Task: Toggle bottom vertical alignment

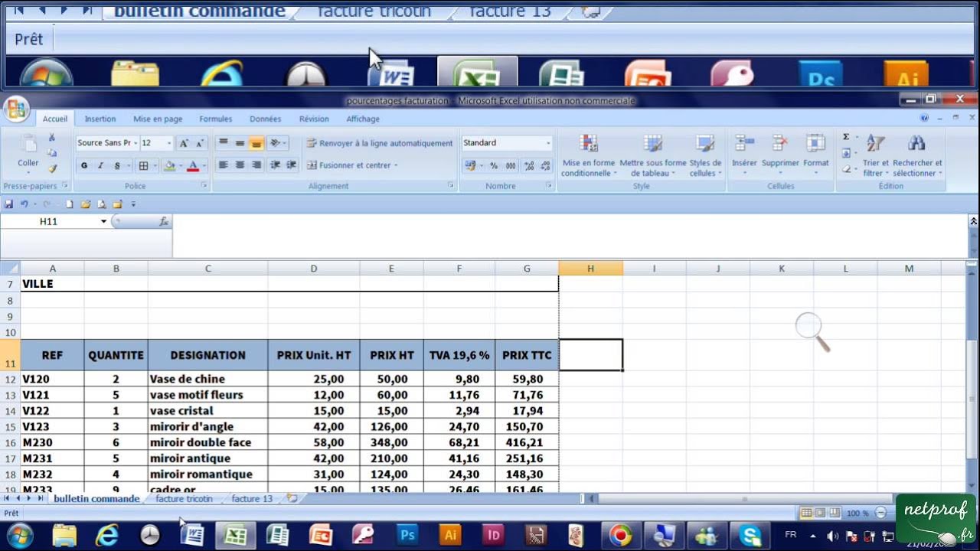Action: (x=256, y=143)
